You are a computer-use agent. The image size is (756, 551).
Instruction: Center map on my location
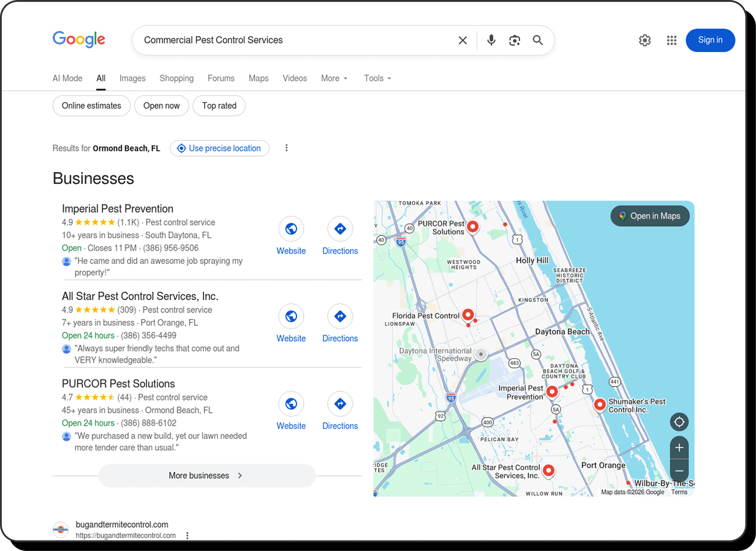[x=679, y=422]
